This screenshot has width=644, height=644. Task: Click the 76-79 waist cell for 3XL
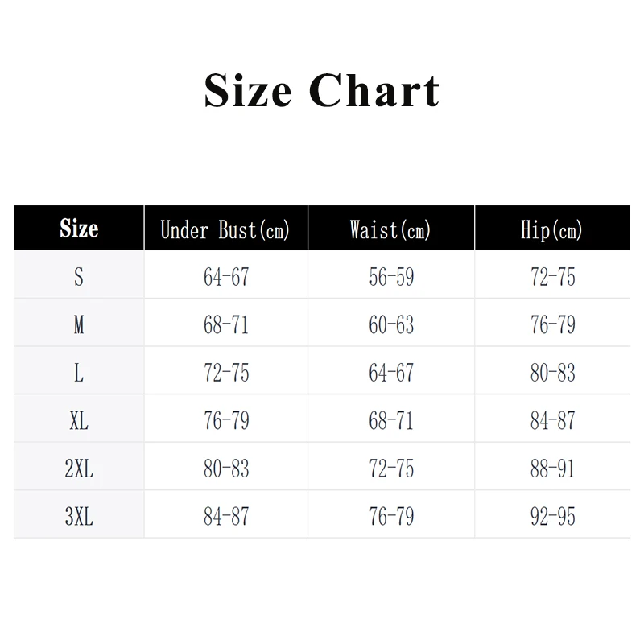coord(391,516)
